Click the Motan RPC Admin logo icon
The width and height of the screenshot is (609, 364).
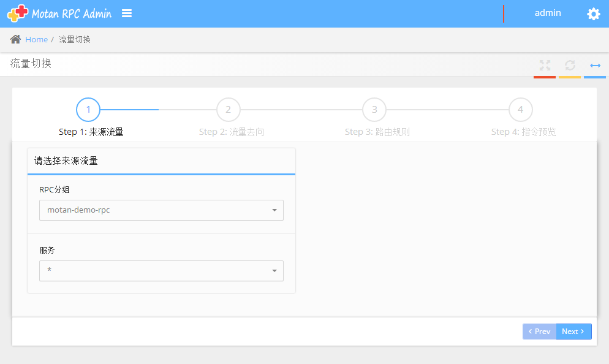18,13
